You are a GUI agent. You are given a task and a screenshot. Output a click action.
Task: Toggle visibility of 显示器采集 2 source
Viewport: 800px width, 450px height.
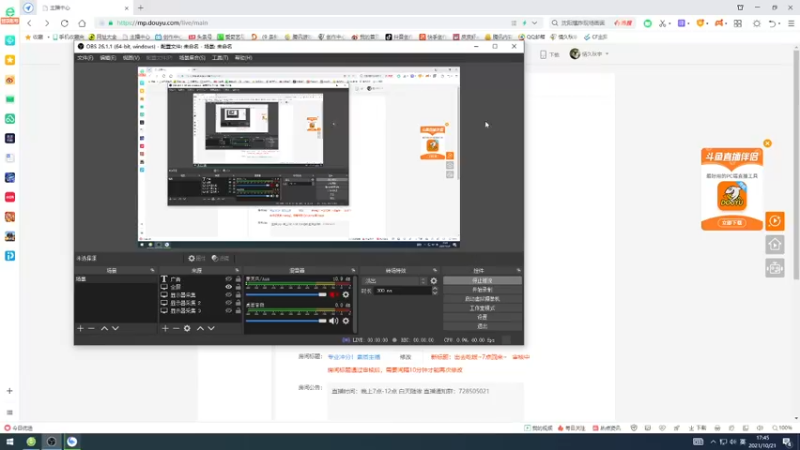[229, 303]
